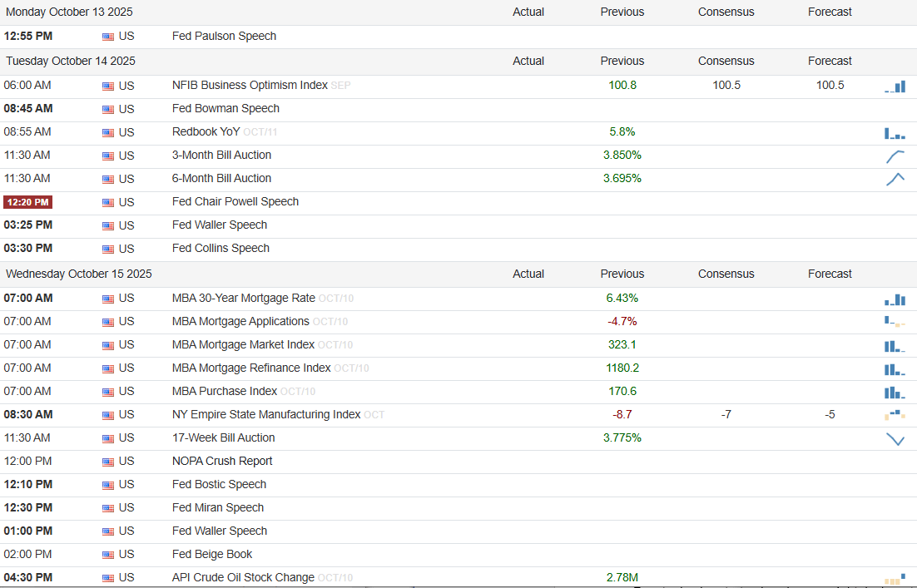View 6-Month Bill Auction line chart icon
The width and height of the screenshot is (917, 588).
coord(895,179)
